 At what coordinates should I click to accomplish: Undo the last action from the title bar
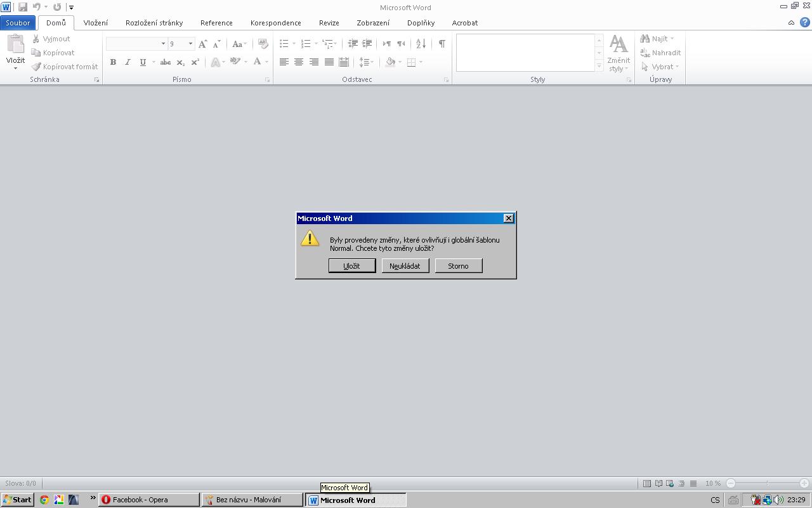[36, 7]
